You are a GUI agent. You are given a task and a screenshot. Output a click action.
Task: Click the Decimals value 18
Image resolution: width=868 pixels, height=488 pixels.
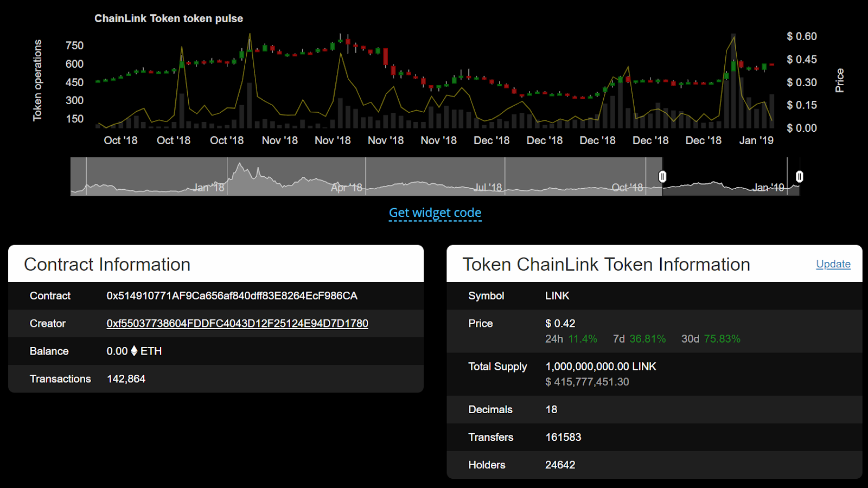click(551, 409)
